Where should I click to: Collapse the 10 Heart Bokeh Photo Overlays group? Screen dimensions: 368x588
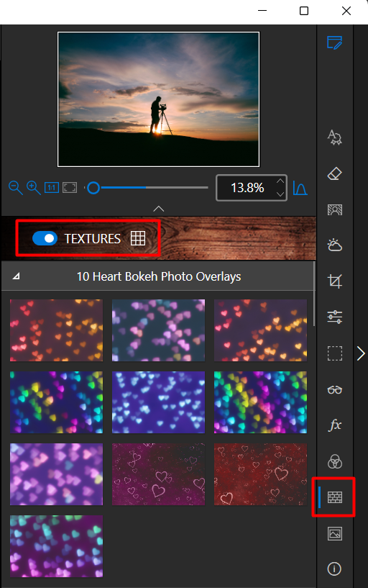(16, 276)
